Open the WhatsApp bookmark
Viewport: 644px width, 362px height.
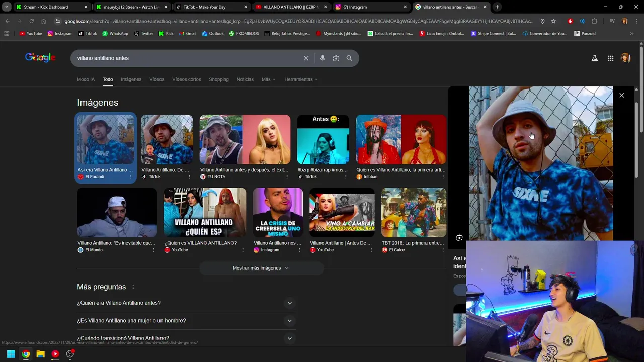coord(115,34)
